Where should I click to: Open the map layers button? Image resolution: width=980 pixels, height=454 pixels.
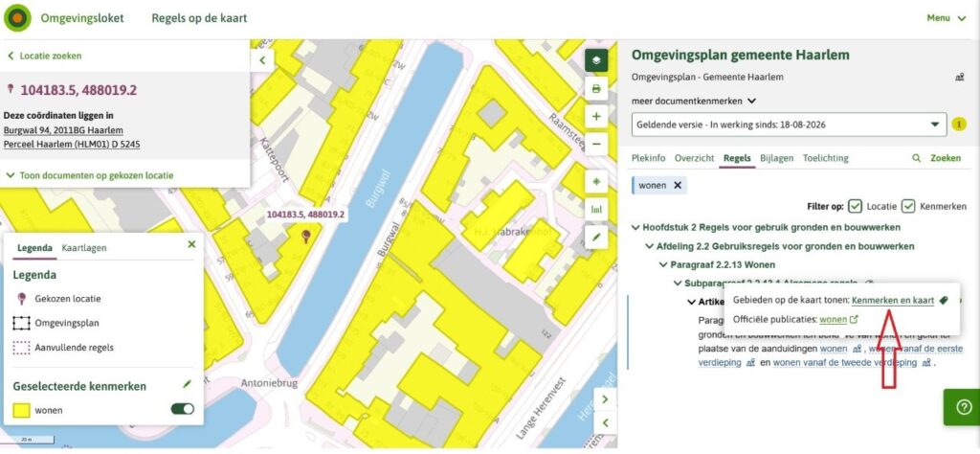click(596, 60)
